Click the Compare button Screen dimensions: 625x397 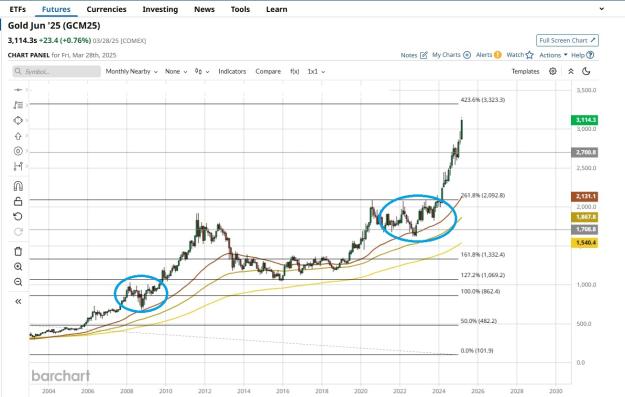tap(268, 71)
